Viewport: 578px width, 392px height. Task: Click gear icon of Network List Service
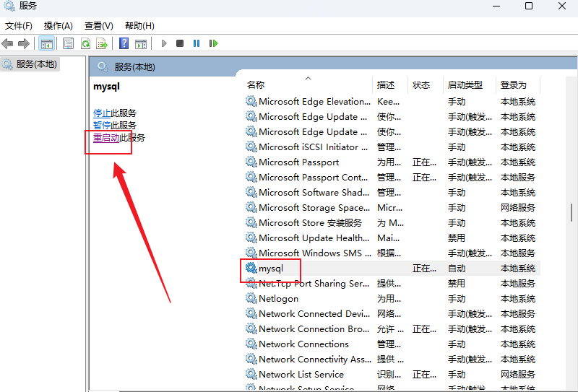pyautogui.click(x=251, y=374)
